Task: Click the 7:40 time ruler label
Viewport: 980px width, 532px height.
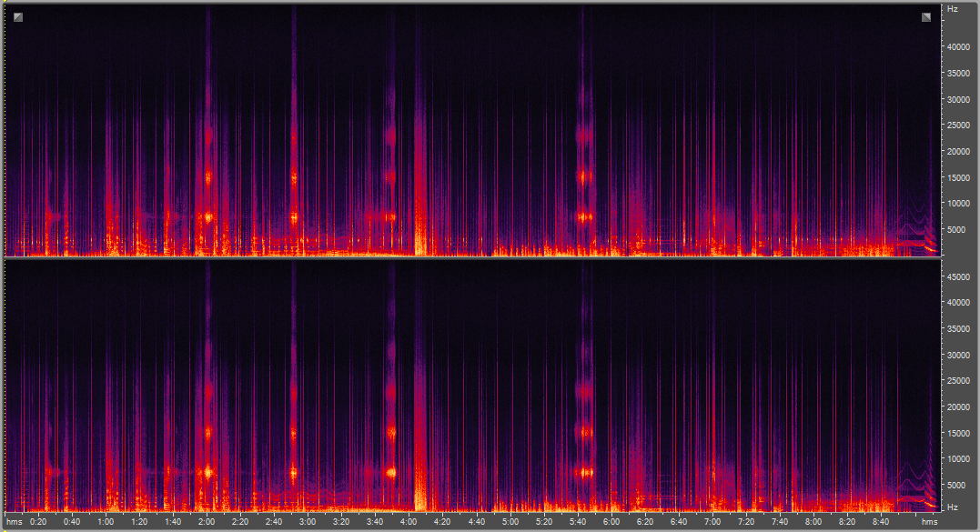Action: click(x=780, y=522)
